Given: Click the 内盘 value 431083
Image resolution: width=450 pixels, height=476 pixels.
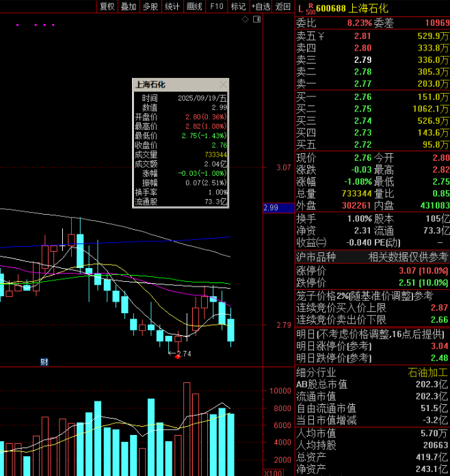Looking at the screenshot, I should tap(435, 206).
